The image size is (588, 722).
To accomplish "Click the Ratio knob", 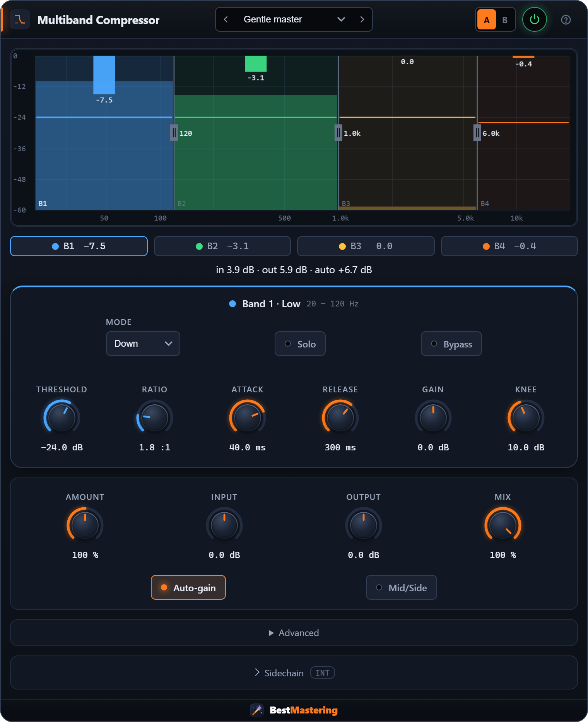I will [x=155, y=418].
